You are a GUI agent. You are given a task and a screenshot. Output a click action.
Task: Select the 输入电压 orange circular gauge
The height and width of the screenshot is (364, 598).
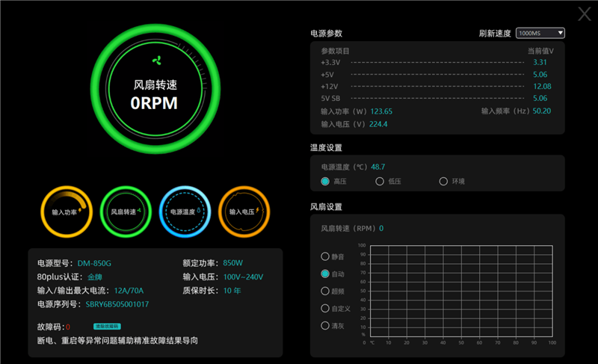(244, 212)
